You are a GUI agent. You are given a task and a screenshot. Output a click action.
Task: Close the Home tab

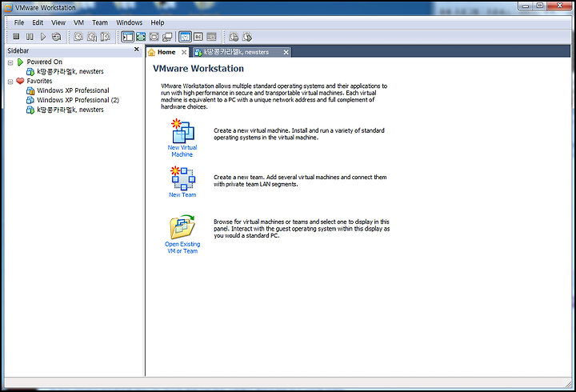click(184, 52)
